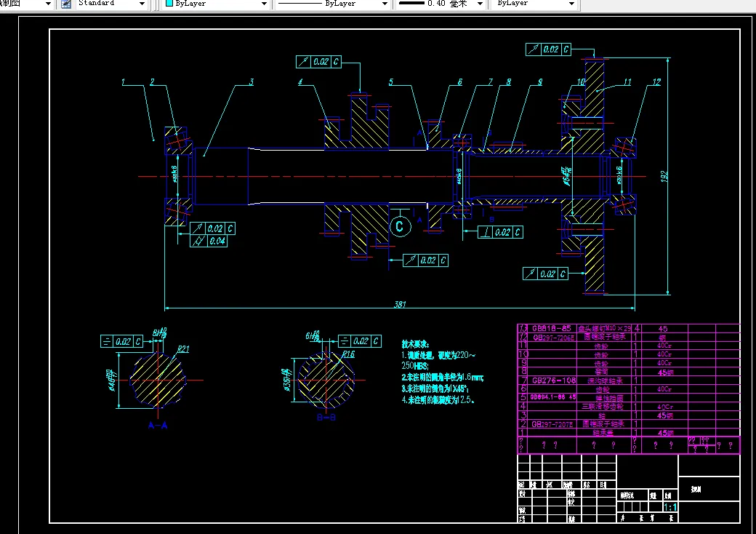The height and width of the screenshot is (534, 756).
Task: Select the 技术要求 heading text
Action: click(415, 344)
